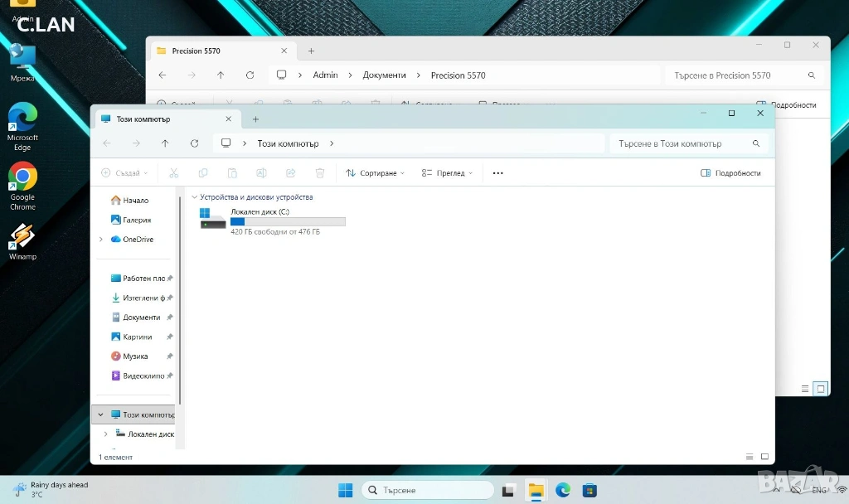The image size is (849, 504).
Task: Add a new tab in Този компютър window
Action: coord(255,119)
